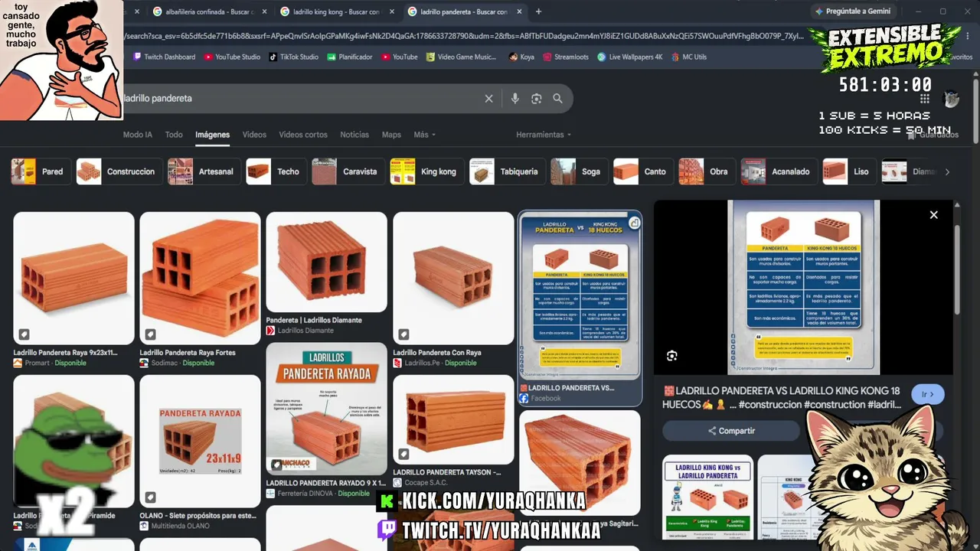Open the MC Utils bookmark

689,57
